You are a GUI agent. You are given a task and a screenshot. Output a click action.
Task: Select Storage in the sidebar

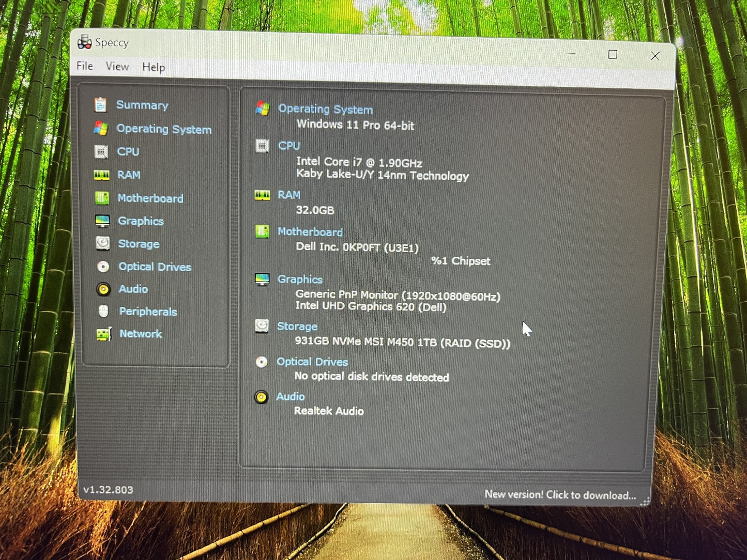click(139, 244)
